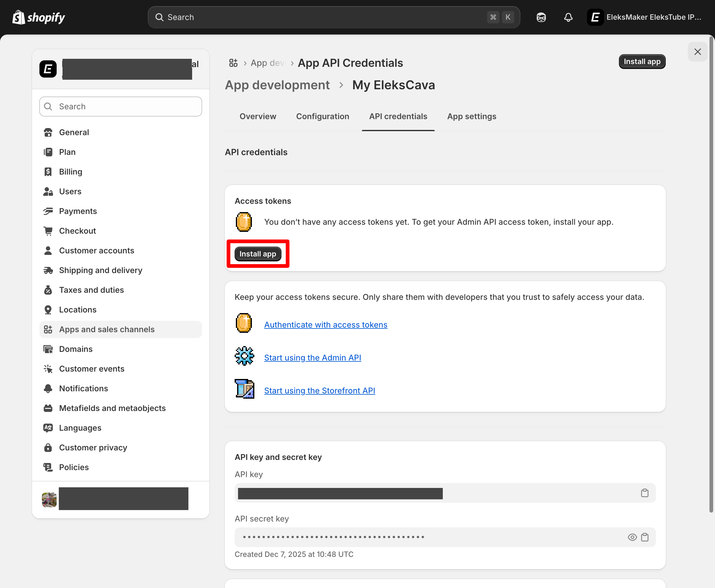Switch to the Configuration tab
This screenshot has height=588, width=715.
tap(322, 116)
